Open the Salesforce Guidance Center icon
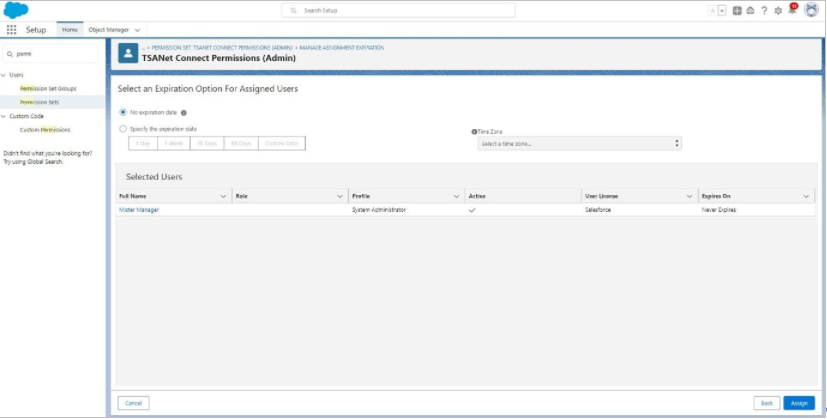 pos(750,10)
